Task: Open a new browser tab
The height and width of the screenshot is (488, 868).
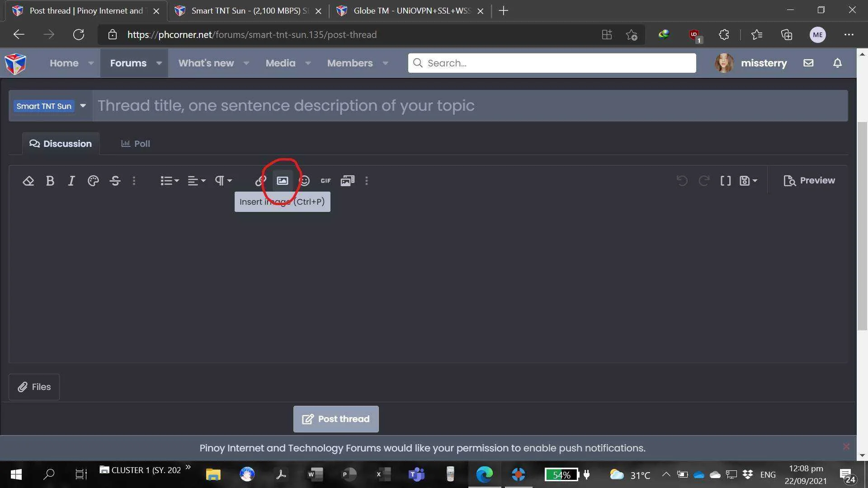Action: pyautogui.click(x=503, y=11)
